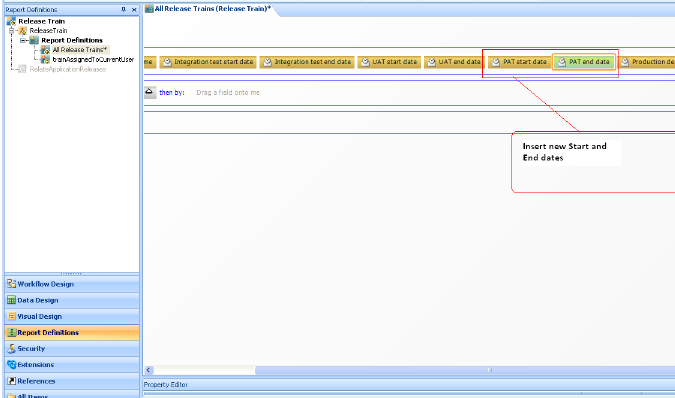Viewport: 675px width, 398px height.
Task: Open the Data Design section
Action: [x=72, y=300]
